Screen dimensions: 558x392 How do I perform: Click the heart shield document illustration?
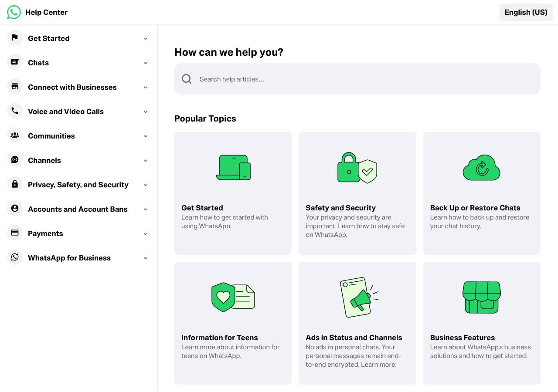click(x=233, y=297)
